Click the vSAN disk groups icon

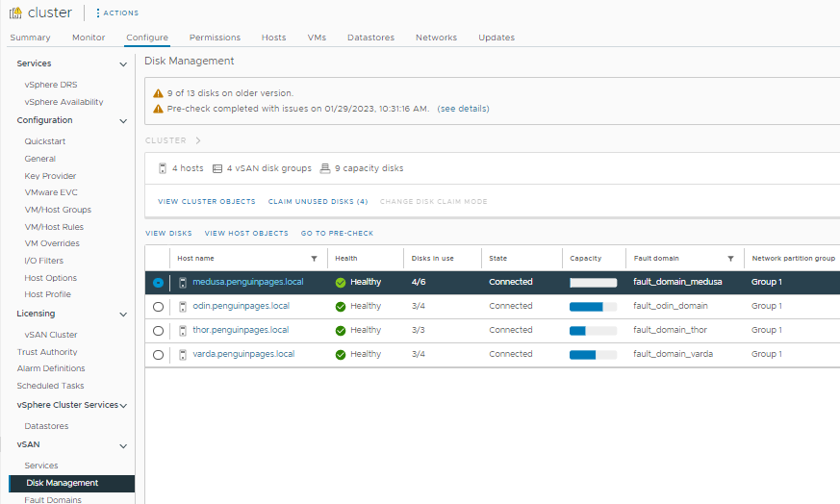point(216,168)
